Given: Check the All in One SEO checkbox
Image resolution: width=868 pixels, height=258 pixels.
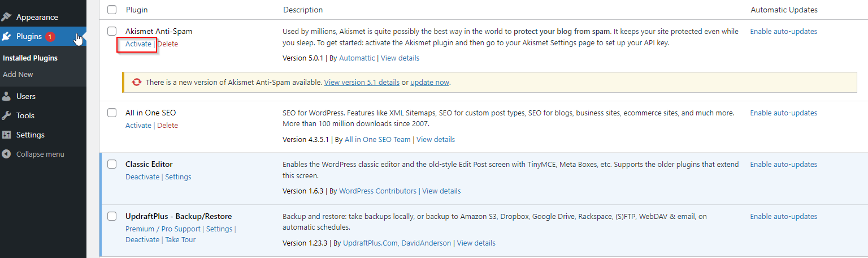Looking at the screenshot, I should pyautogui.click(x=112, y=113).
